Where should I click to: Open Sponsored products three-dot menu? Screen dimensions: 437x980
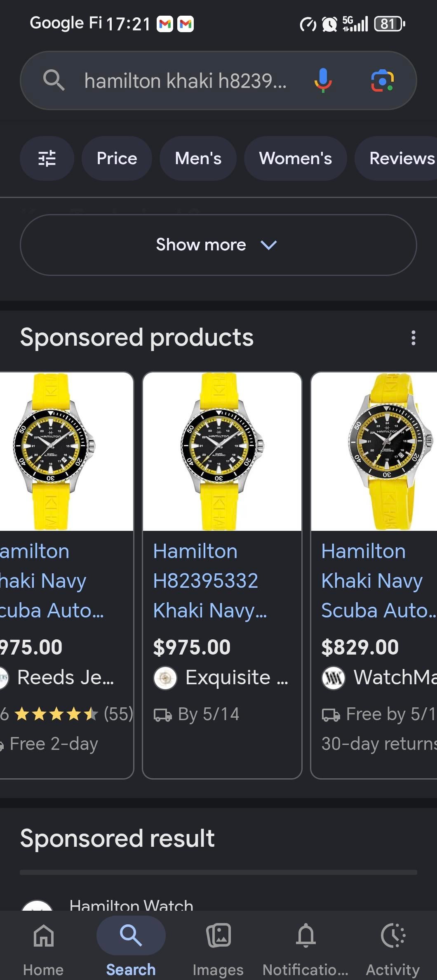pos(413,338)
